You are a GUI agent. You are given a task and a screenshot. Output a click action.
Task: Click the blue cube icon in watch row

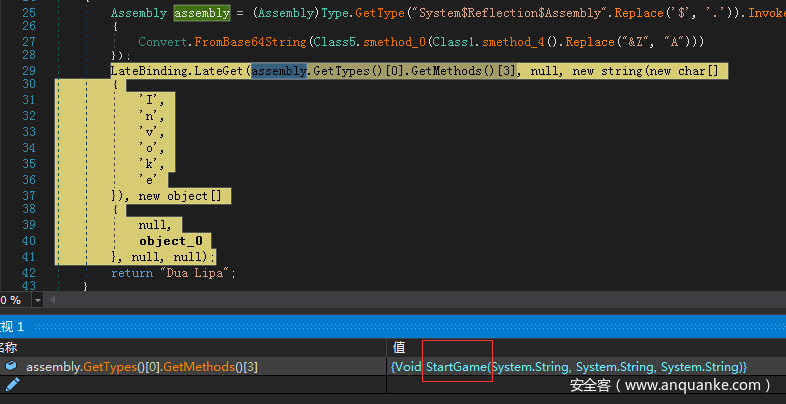pos(11,367)
